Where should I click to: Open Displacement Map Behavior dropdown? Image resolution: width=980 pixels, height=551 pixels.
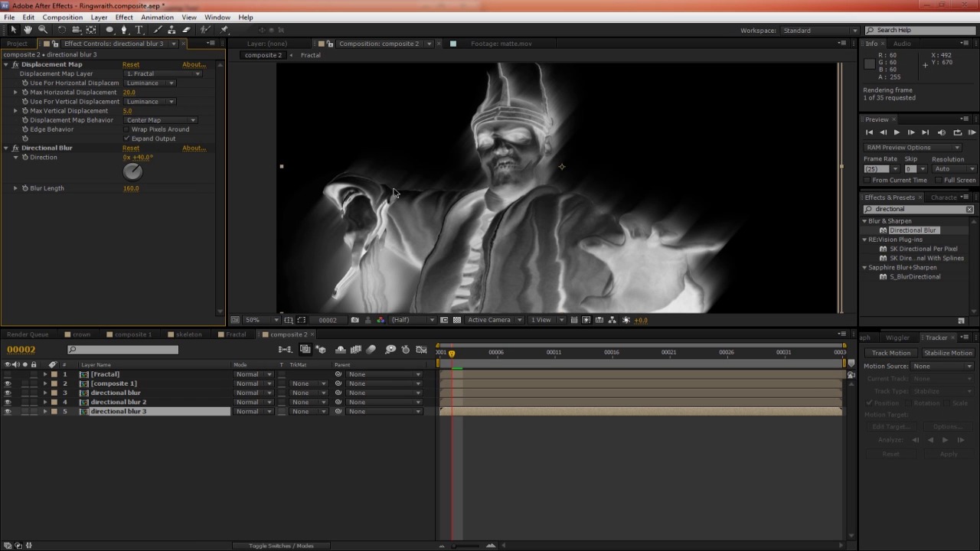click(x=161, y=120)
